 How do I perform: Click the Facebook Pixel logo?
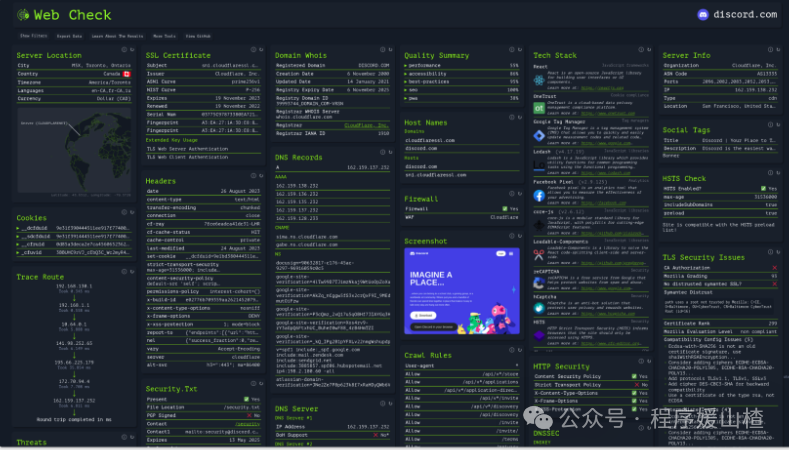[x=539, y=196]
